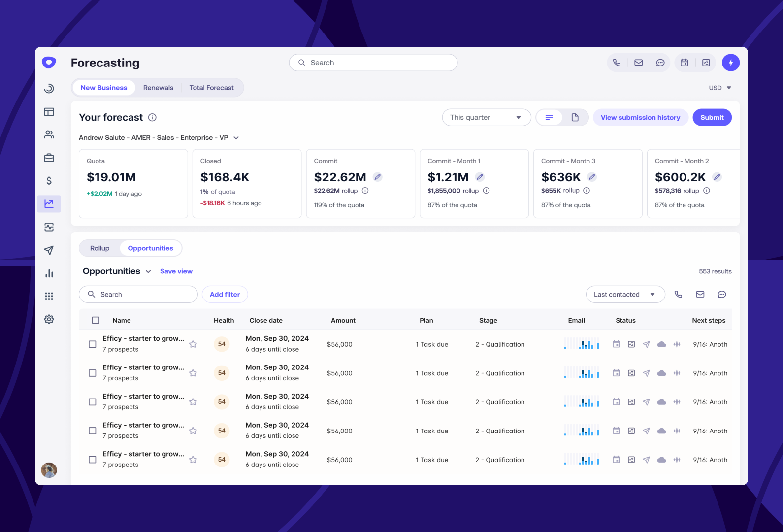
Task: Open the This quarter dropdown
Action: 487,117
